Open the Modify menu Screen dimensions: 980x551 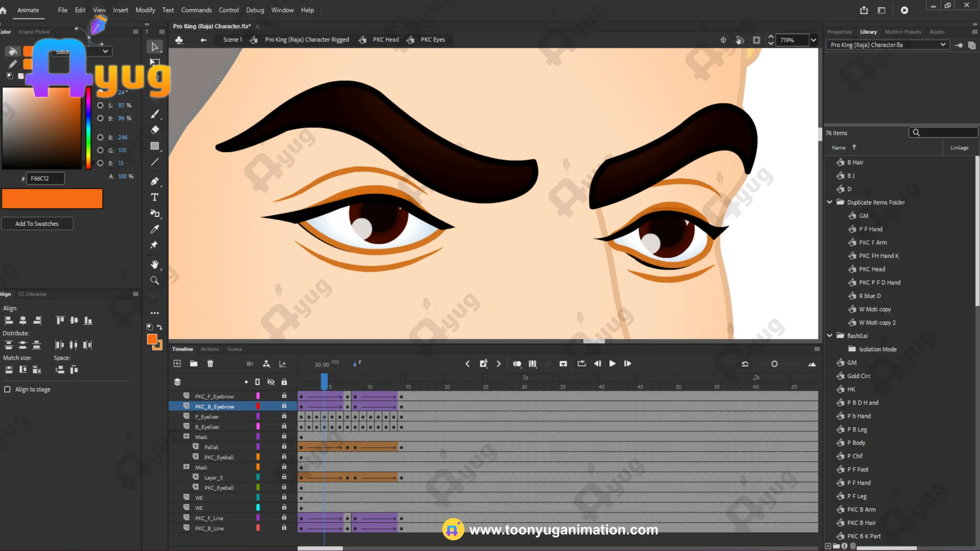point(145,10)
